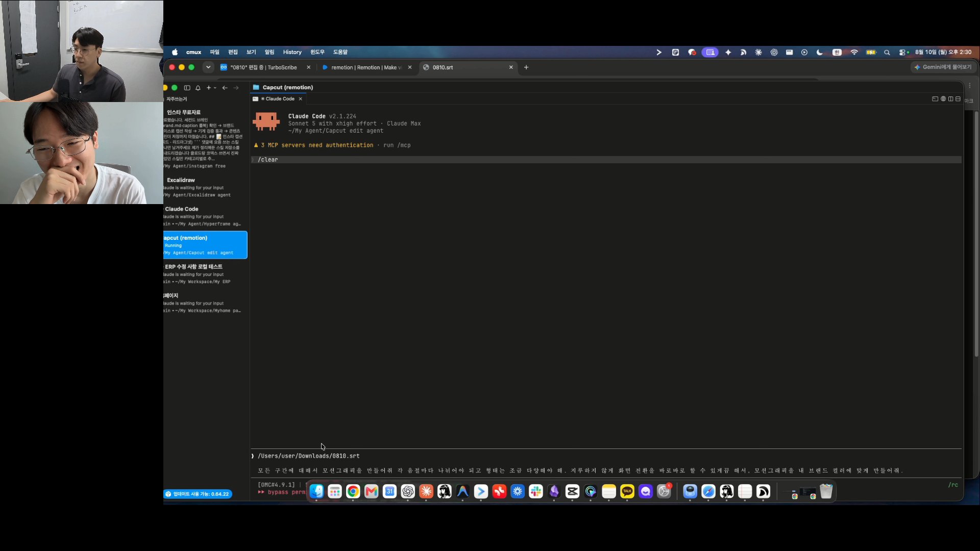The image size is (980, 551).
Task: Open the 도움말 menu
Action: pyautogui.click(x=340, y=52)
